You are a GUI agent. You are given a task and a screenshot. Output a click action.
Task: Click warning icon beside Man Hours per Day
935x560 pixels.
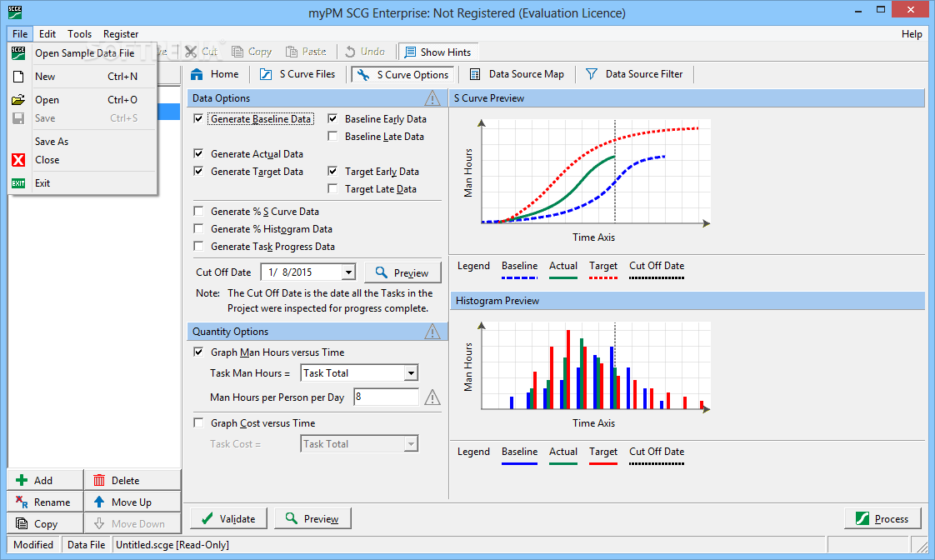click(x=432, y=397)
